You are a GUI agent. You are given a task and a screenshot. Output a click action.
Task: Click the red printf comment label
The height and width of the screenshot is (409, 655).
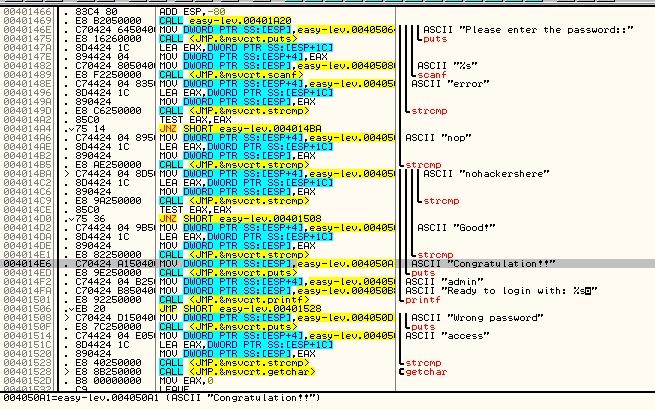(x=423, y=300)
